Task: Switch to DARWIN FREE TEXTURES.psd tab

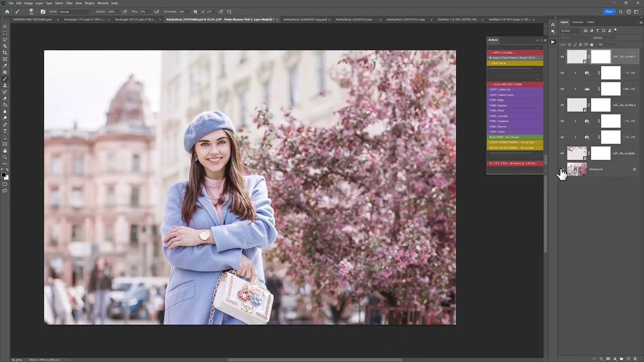Action: [32, 20]
